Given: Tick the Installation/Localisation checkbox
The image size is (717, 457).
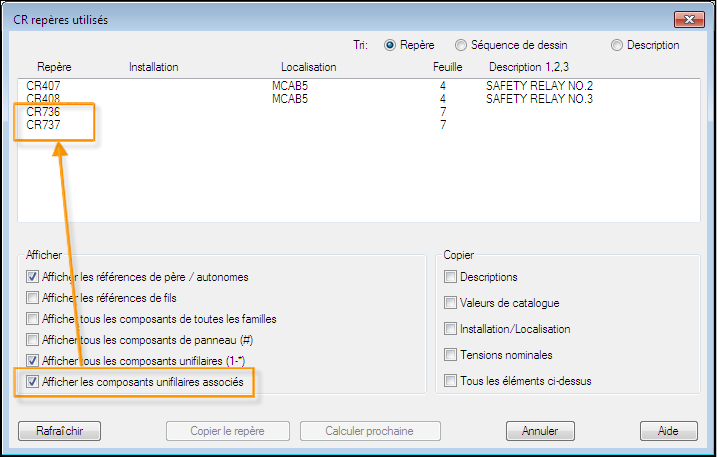Looking at the screenshot, I should coord(450,329).
